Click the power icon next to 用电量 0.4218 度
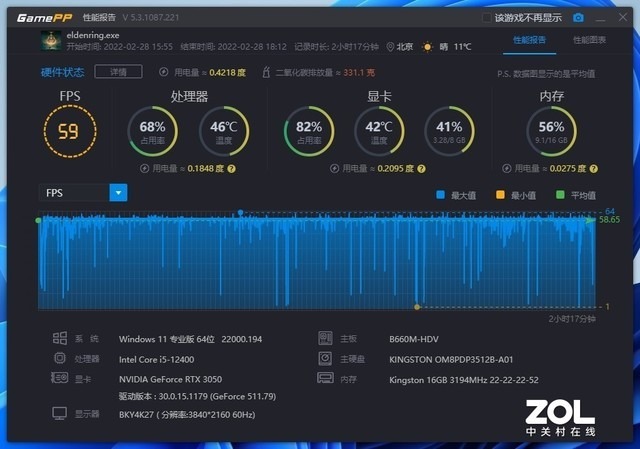 [x=164, y=72]
